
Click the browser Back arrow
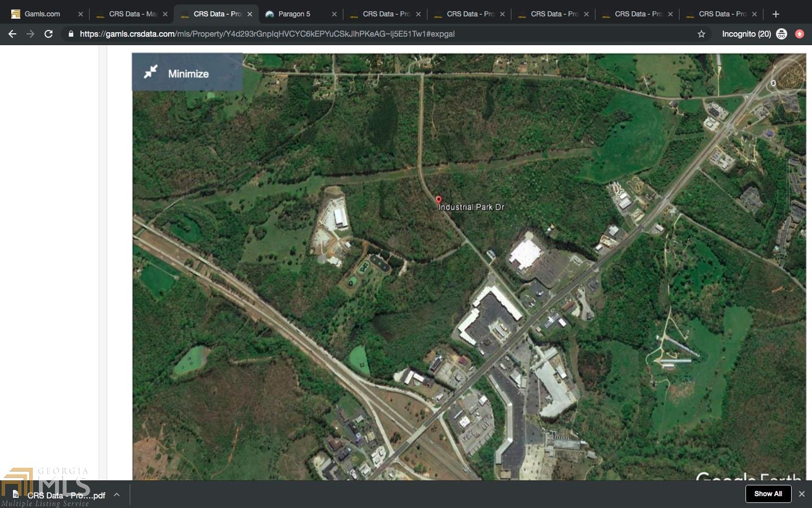[x=12, y=34]
